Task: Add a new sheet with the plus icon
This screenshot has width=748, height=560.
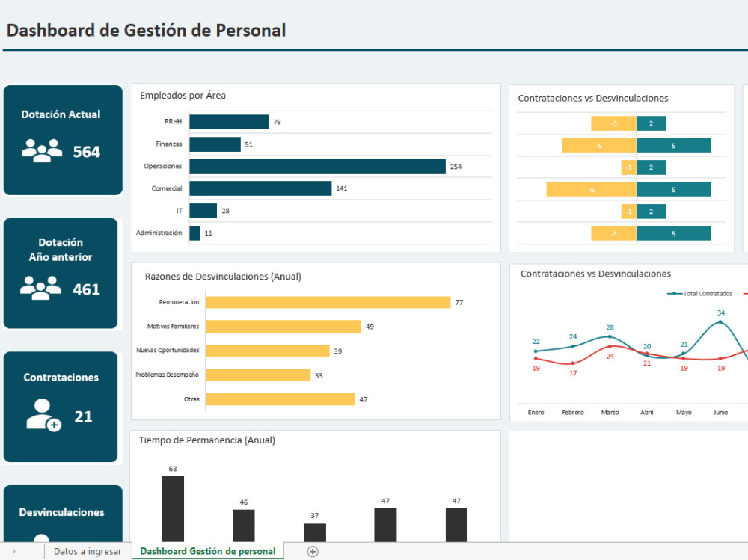Action: click(313, 552)
